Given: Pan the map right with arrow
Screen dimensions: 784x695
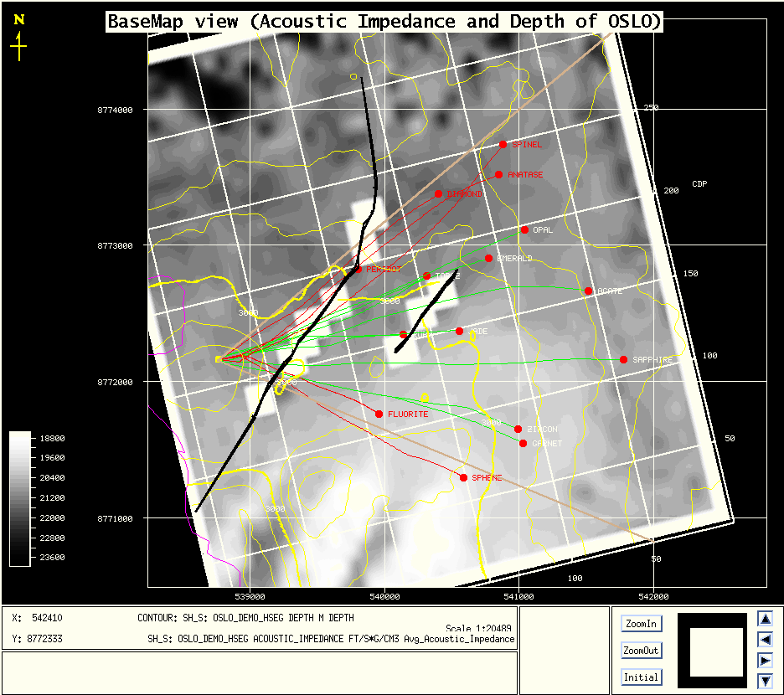Looking at the screenshot, I should (765, 661).
